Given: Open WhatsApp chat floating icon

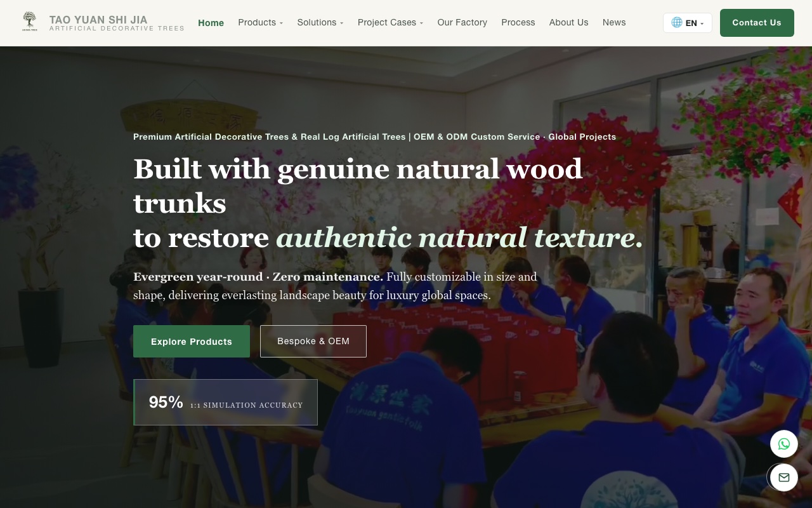Looking at the screenshot, I should click(784, 444).
